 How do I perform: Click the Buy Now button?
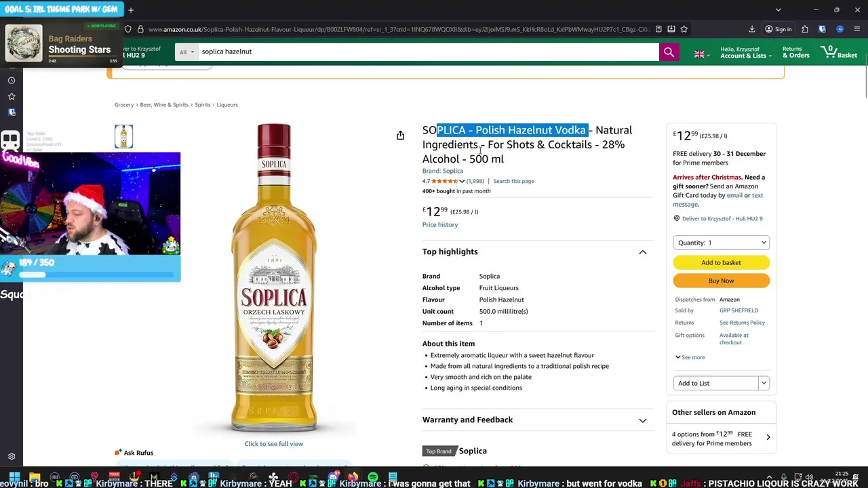pos(722,281)
